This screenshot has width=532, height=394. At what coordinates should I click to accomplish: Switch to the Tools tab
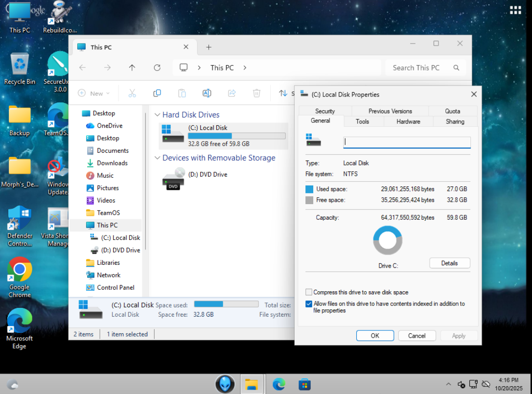pos(363,121)
